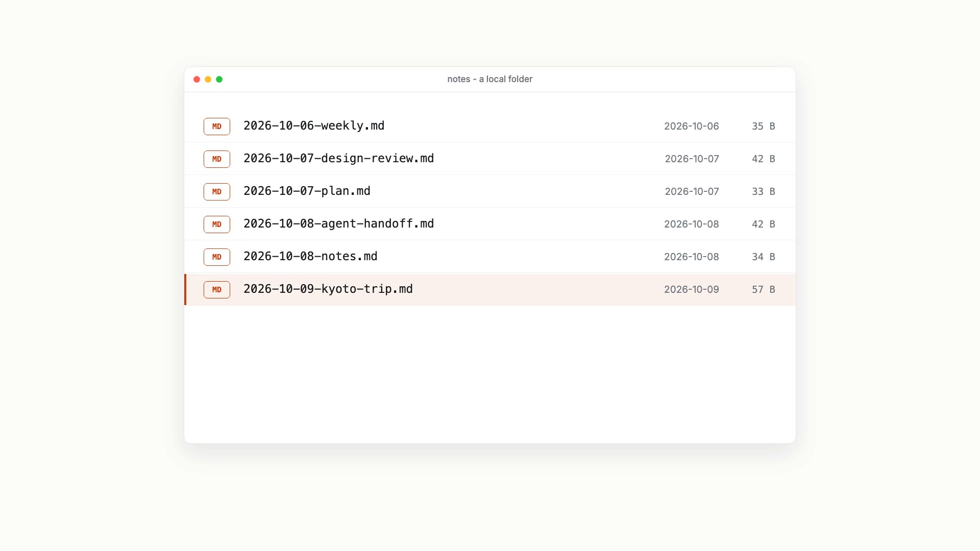Image resolution: width=980 pixels, height=551 pixels.
Task: Click the MD icon next to 2026-10-08-notes.md
Action: (217, 257)
